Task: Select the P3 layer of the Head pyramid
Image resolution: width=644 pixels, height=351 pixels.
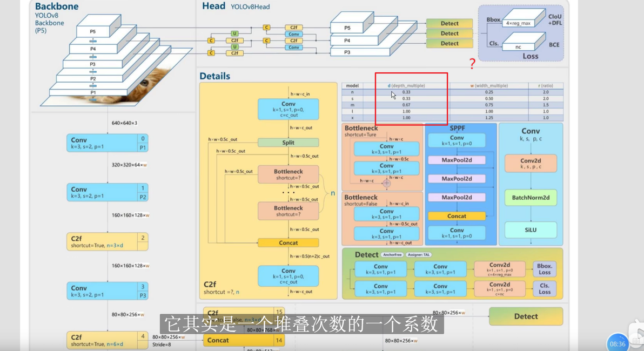Action: pos(347,52)
